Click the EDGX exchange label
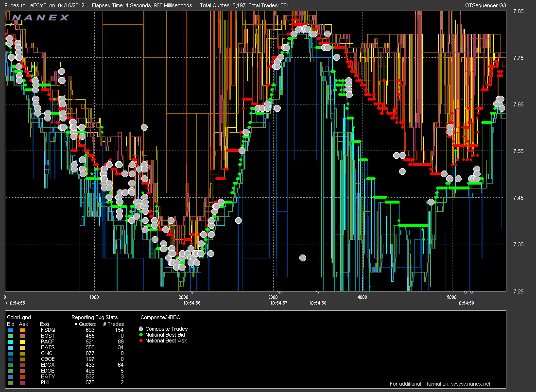The image size is (536, 392). (48, 365)
